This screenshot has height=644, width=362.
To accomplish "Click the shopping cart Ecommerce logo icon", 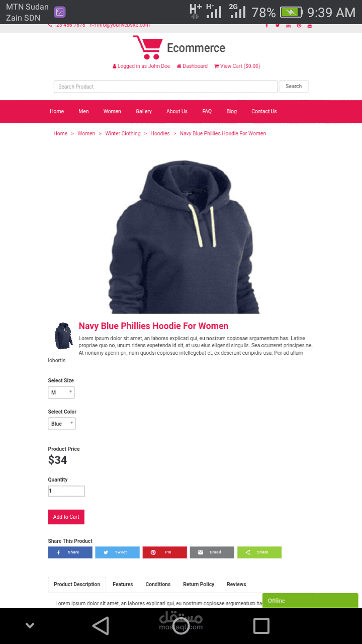I will coord(147,47).
